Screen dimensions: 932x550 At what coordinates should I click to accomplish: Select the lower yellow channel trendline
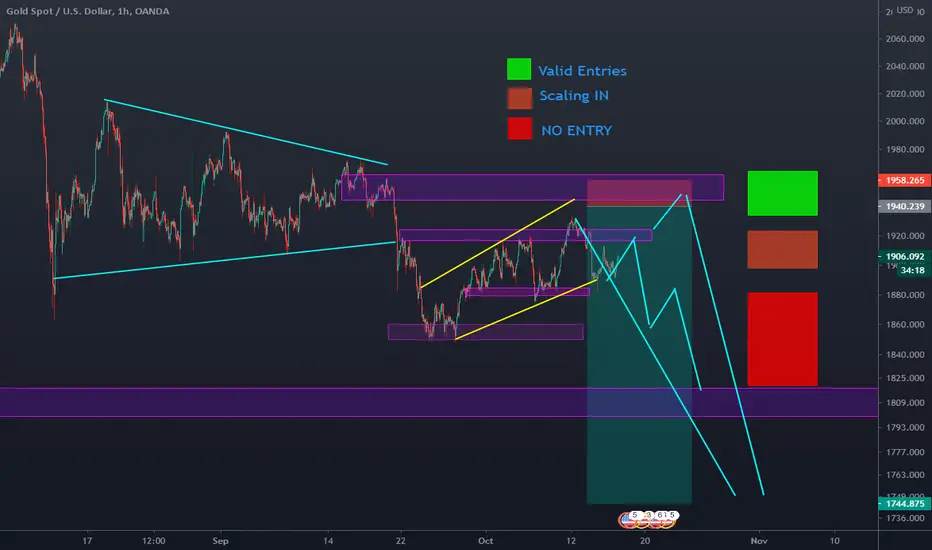click(x=526, y=309)
